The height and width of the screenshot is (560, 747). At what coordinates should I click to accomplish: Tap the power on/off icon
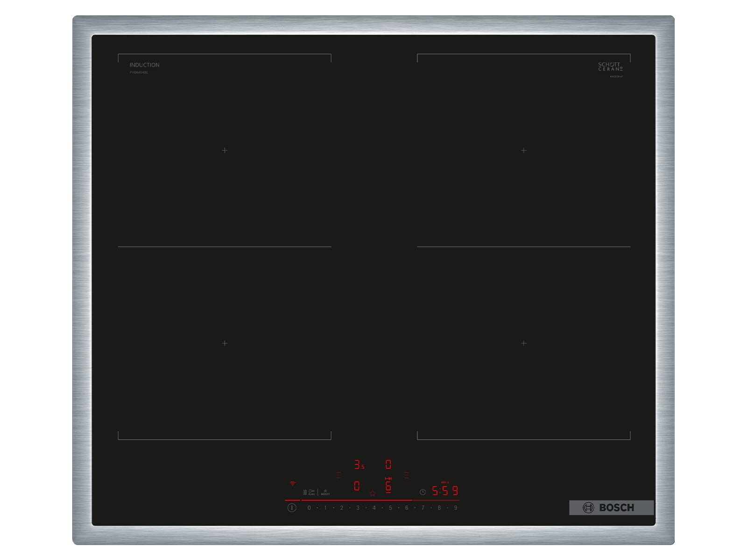click(x=292, y=507)
